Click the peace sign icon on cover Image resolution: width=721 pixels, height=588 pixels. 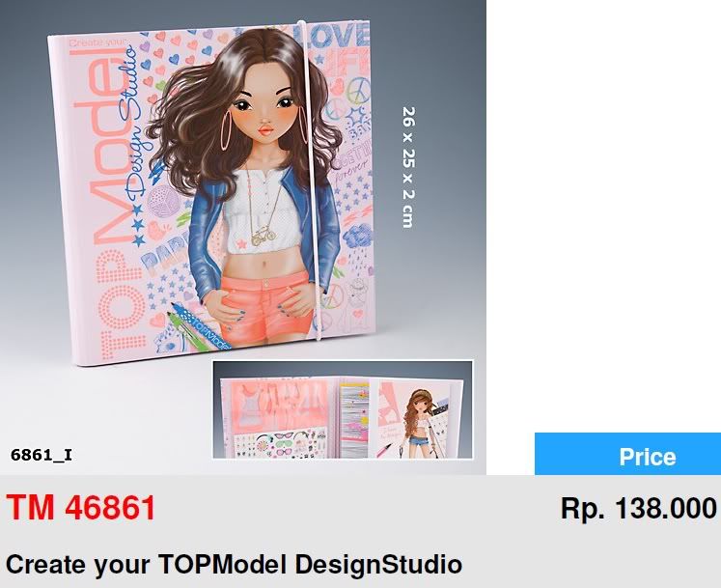pyautogui.click(x=359, y=91)
